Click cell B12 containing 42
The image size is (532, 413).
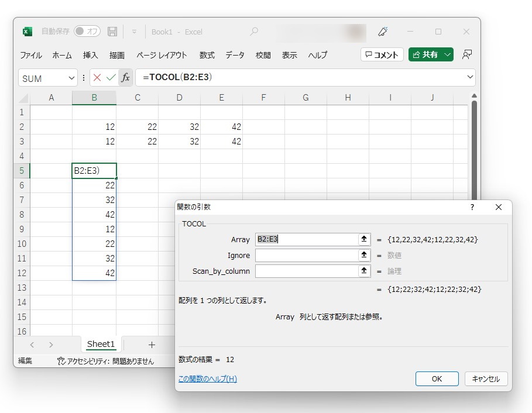(94, 273)
